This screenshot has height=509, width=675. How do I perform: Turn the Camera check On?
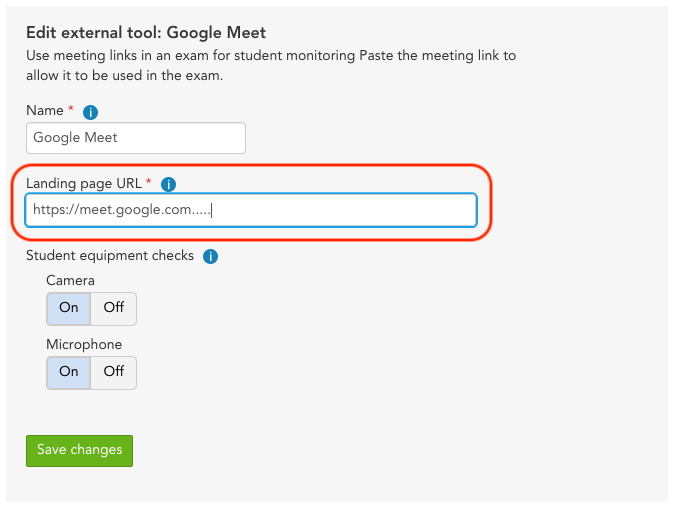tap(68, 308)
